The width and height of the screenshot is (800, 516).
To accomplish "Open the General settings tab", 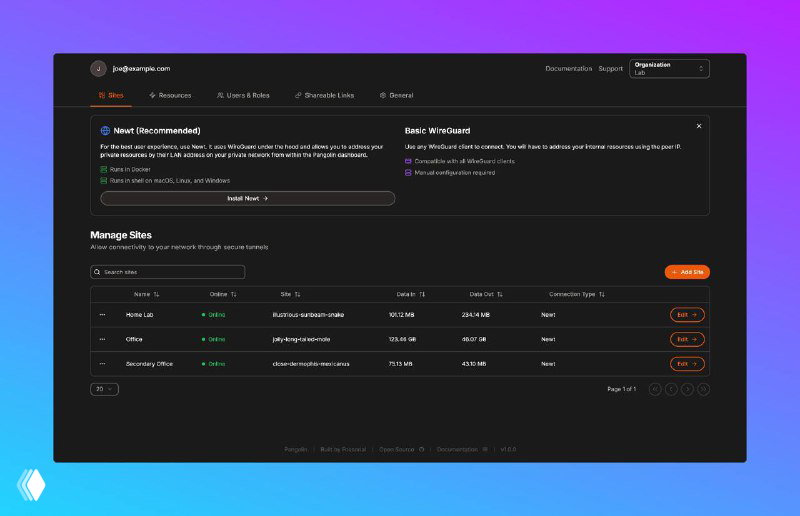I will point(396,95).
